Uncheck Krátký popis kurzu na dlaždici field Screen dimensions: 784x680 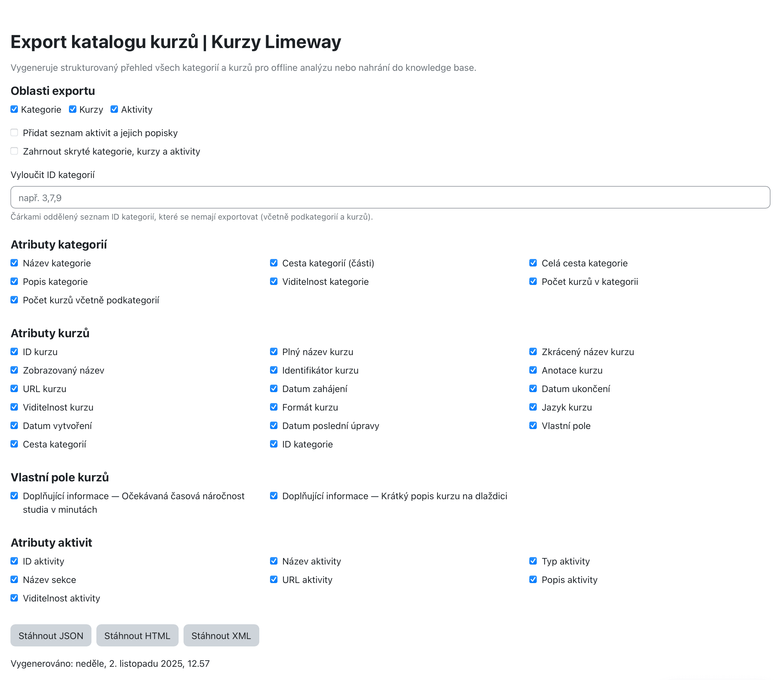coord(274,496)
